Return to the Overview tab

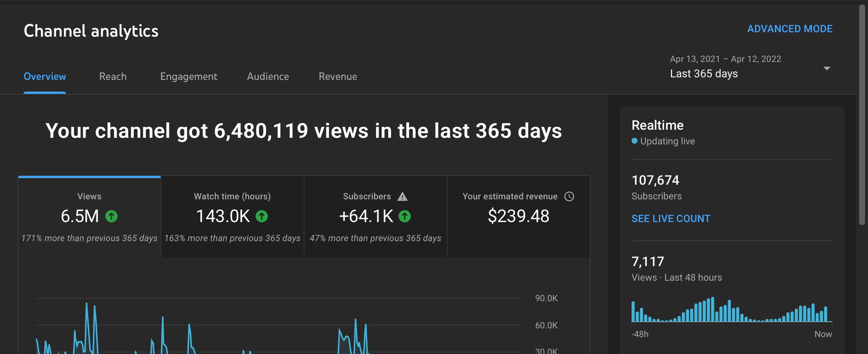(x=45, y=77)
